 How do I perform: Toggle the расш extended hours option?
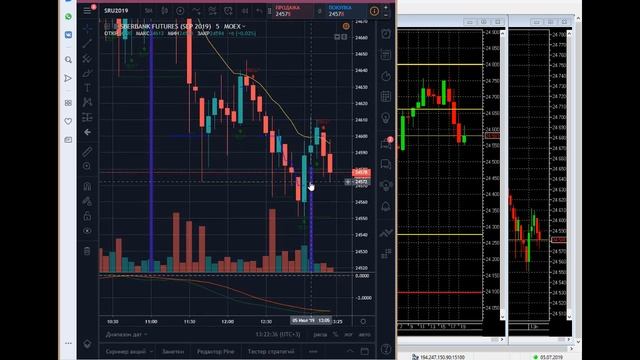point(320,334)
